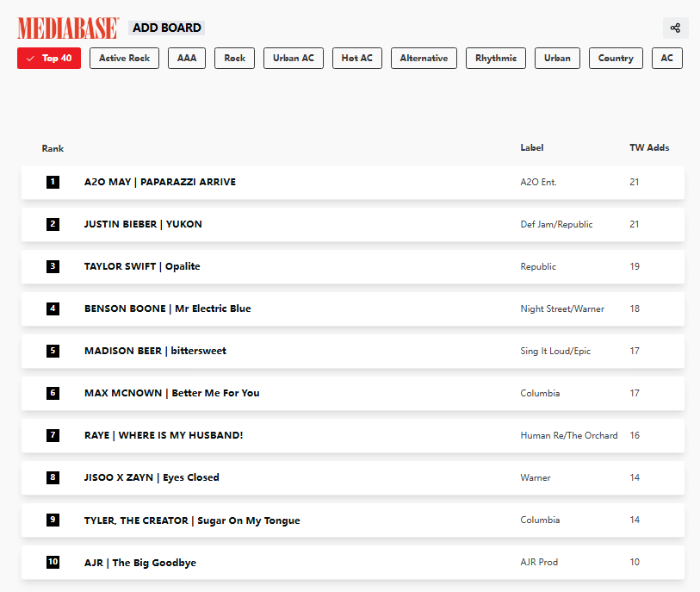Click the Mediabase logo
700x592 pixels.
pos(67,28)
